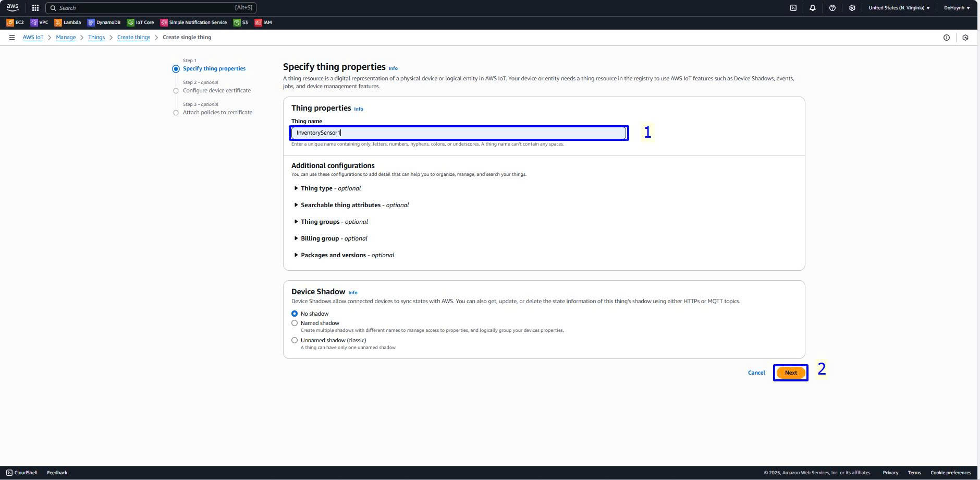Select the Unnamed shadow (classic) option
This screenshot has width=980, height=480.
pyautogui.click(x=295, y=340)
